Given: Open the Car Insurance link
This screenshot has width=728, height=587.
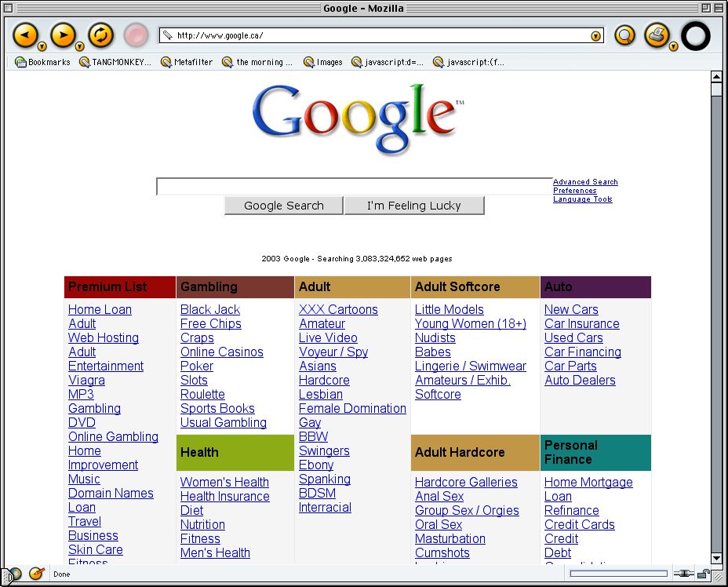Looking at the screenshot, I should pyautogui.click(x=582, y=323).
